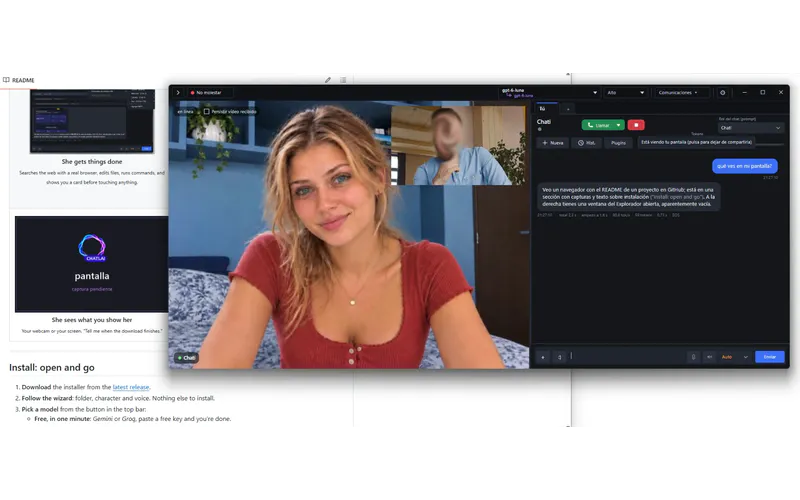
Task: Click the Chati name label on the avatar video
Action: 187,358
